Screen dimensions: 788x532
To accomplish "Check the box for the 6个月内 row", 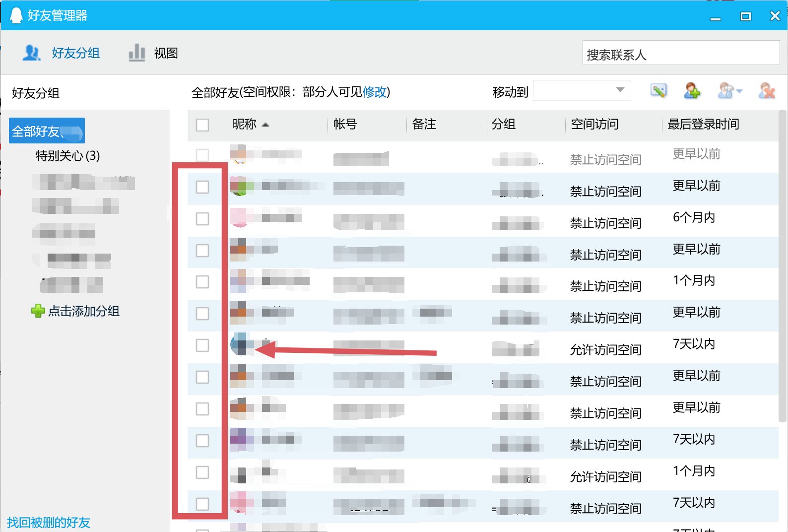I will point(202,219).
